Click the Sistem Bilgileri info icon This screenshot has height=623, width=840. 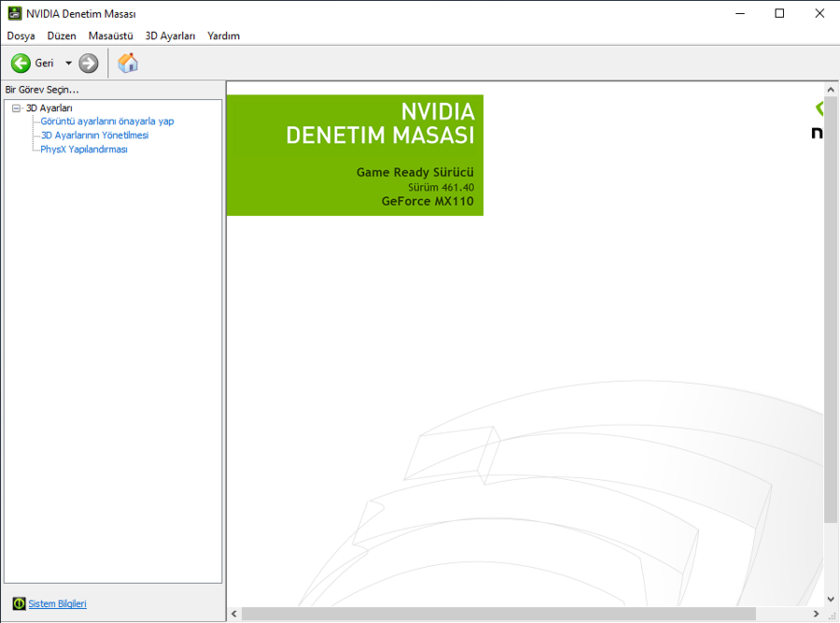click(x=19, y=603)
